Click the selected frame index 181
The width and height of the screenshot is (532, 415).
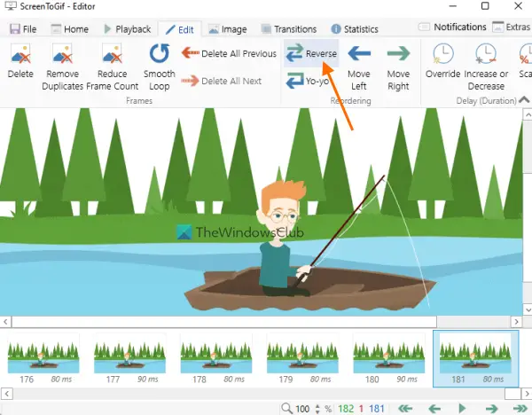coord(377,409)
